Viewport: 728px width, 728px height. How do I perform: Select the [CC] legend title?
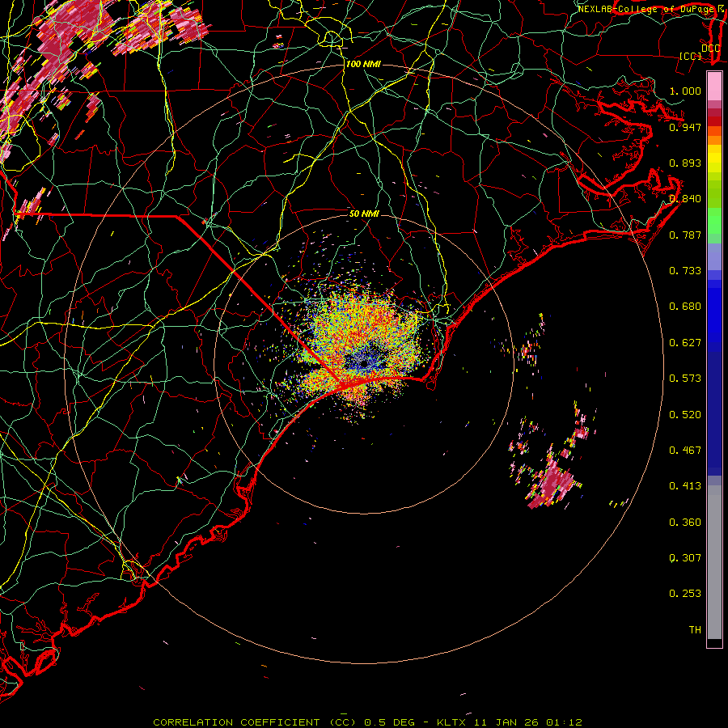(691, 56)
